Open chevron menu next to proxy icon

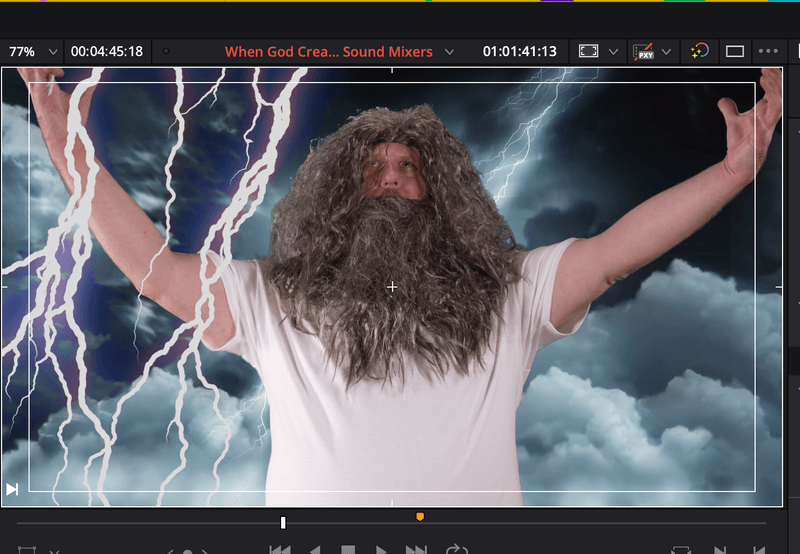(666, 52)
